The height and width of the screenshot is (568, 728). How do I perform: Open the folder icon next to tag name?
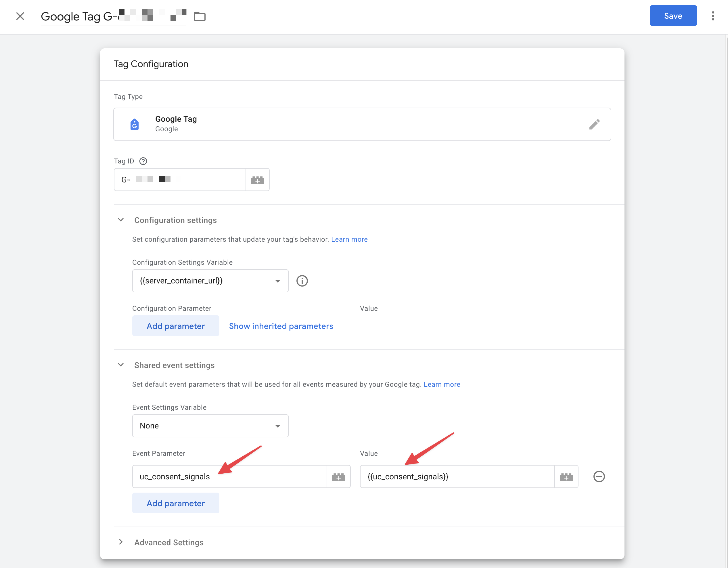200,16
